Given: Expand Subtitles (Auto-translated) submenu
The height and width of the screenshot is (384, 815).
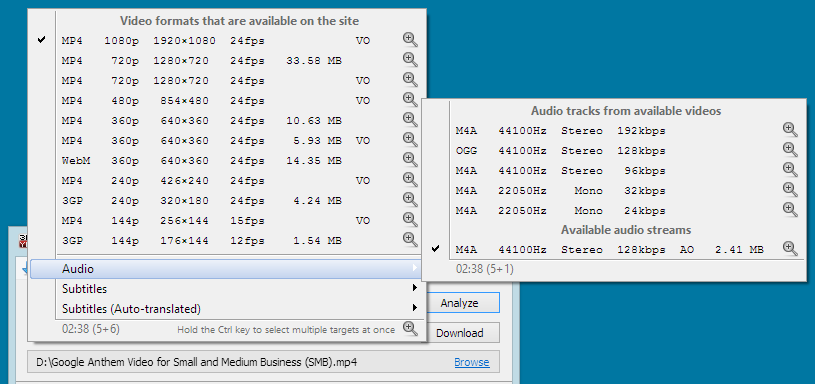Looking at the screenshot, I should click(x=227, y=309).
